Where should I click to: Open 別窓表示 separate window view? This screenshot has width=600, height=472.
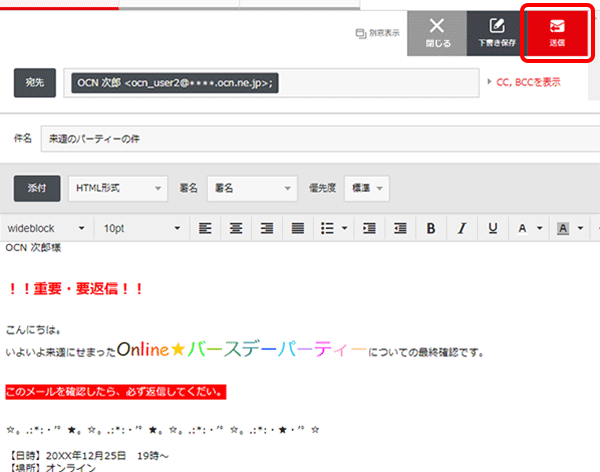click(377, 33)
